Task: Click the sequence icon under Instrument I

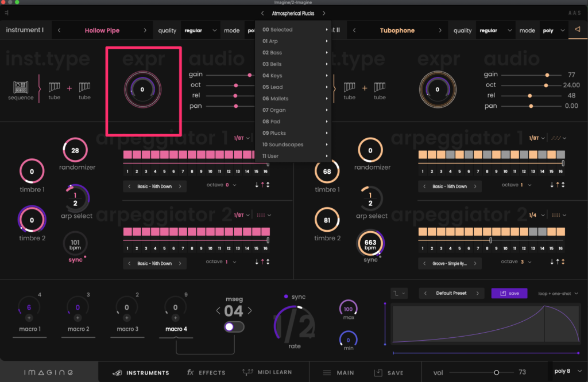Action: point(21,88)
